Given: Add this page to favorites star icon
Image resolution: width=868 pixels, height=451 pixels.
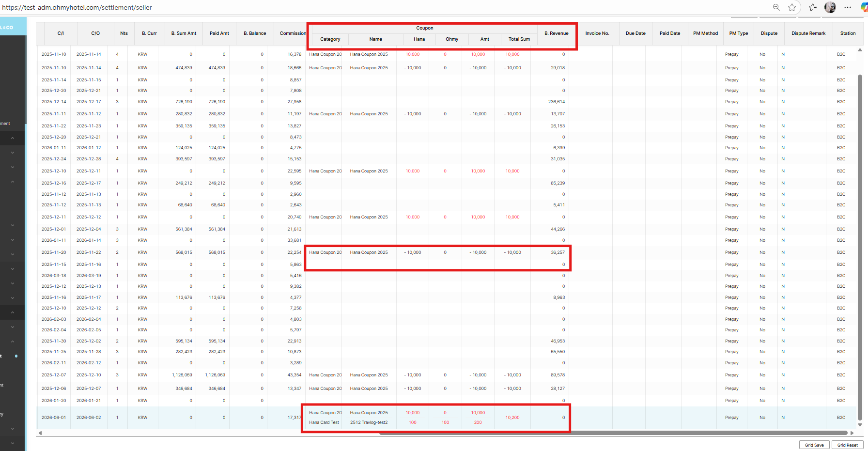Looking at the screenshot, I should 792,7.
